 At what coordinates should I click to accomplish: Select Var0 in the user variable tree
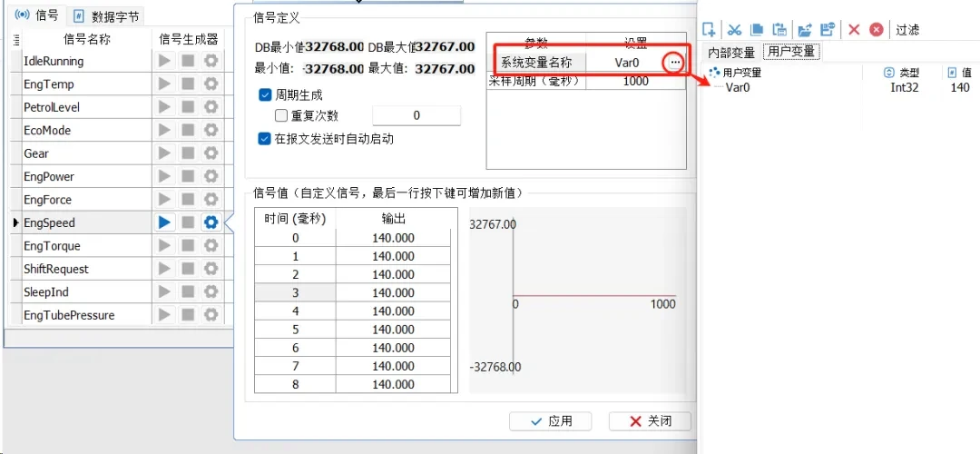(738, 88)
